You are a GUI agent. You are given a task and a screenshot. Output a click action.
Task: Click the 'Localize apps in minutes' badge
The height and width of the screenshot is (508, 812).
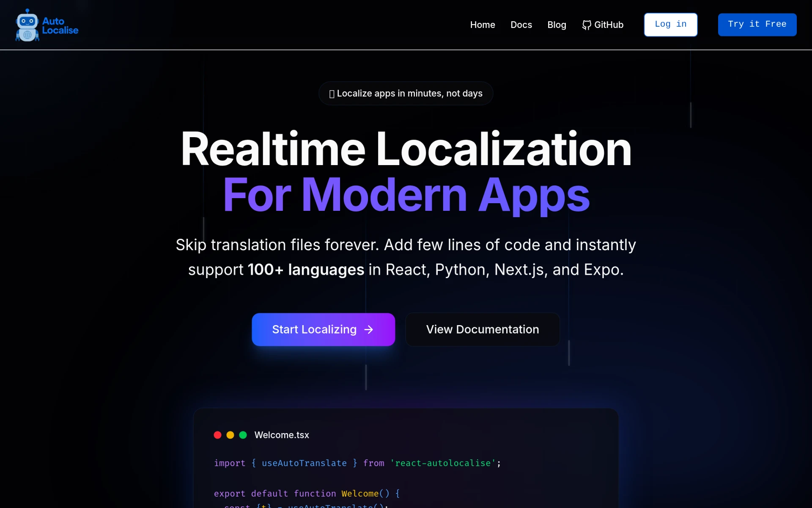pyautogui.click(x=406, y=93)
